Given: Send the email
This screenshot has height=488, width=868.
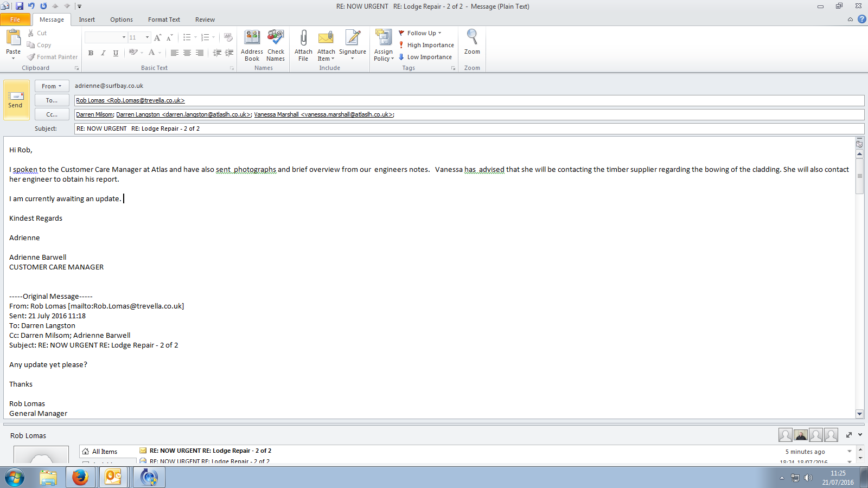Looking at the screenshot, I should pos(15,100).
